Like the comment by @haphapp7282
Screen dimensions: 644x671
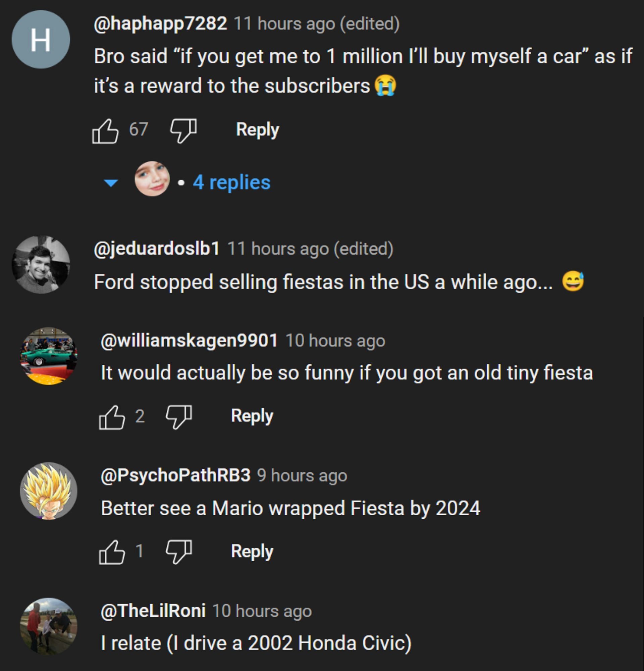pos(105,131)
